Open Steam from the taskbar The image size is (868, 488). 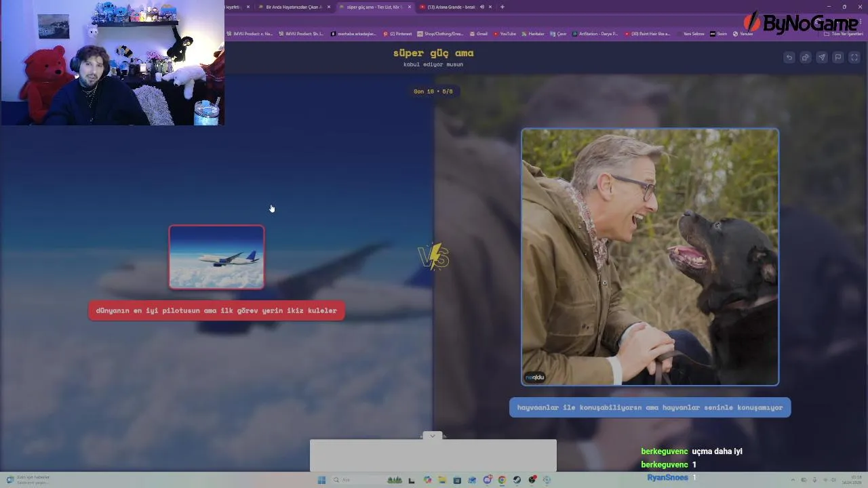[517, 480]
